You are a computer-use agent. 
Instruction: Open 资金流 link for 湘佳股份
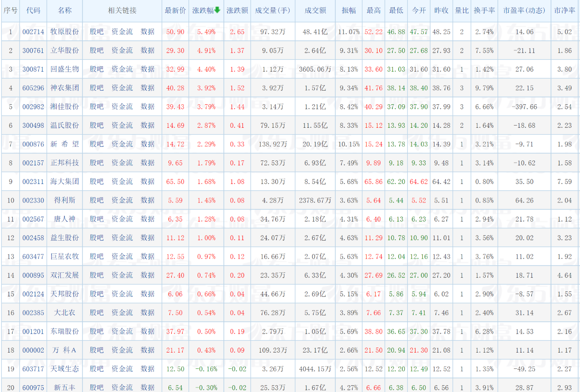122,106
